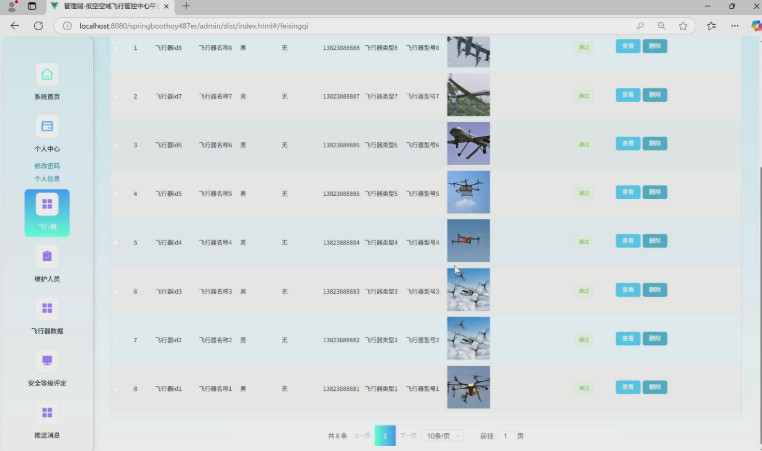Click 上一页 previous page button
Viewport: 762px width, 451px height.
(362, 435)
